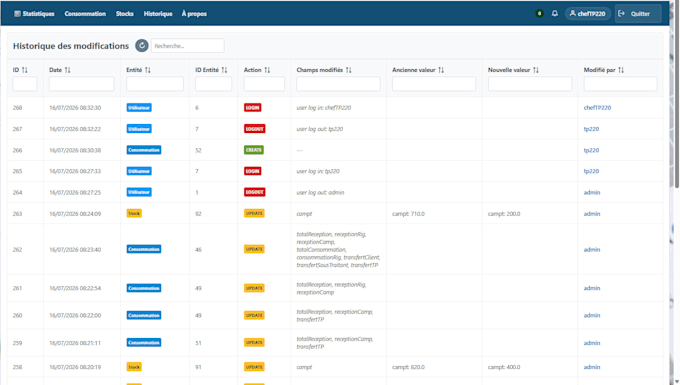680x385 pixels.
Task: Click the ID cell 261
Action: (x=17, y=288)
